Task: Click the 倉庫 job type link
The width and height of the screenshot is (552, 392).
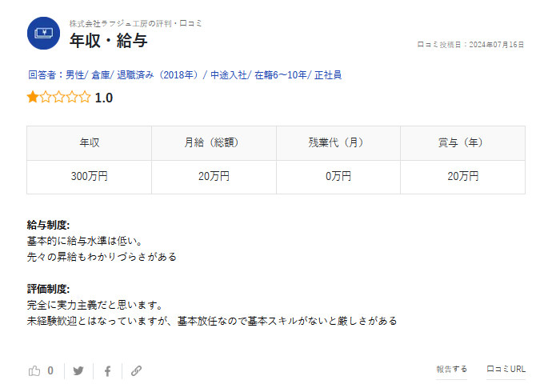Action: coord(101,75)
